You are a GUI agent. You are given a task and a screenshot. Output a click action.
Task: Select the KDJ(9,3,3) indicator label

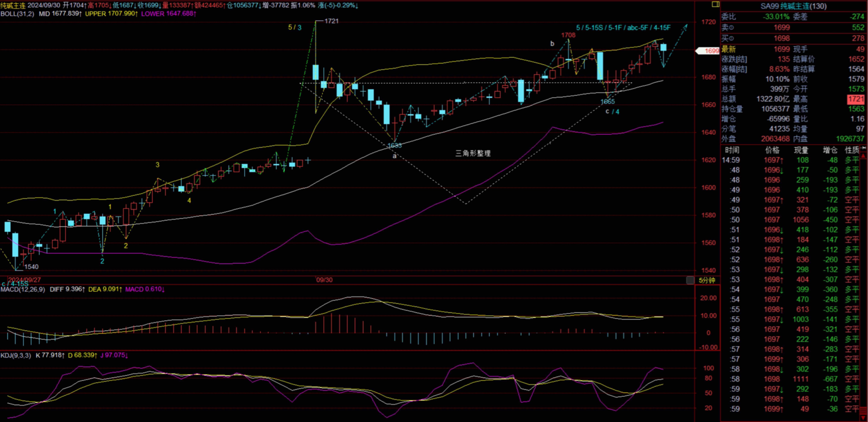(x=16, y=355)
